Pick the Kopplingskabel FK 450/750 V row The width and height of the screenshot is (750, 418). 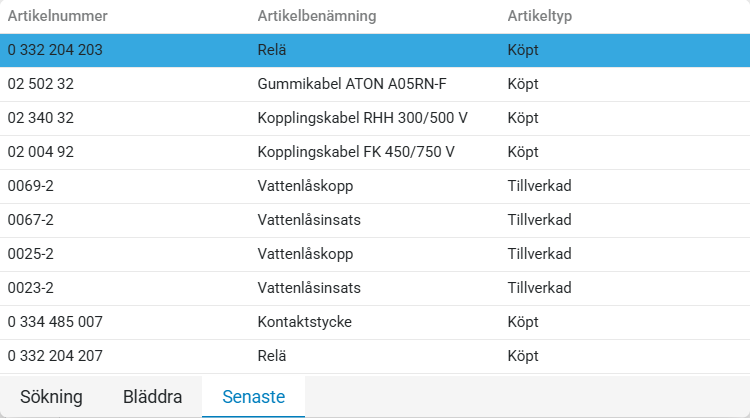(375, 152)
